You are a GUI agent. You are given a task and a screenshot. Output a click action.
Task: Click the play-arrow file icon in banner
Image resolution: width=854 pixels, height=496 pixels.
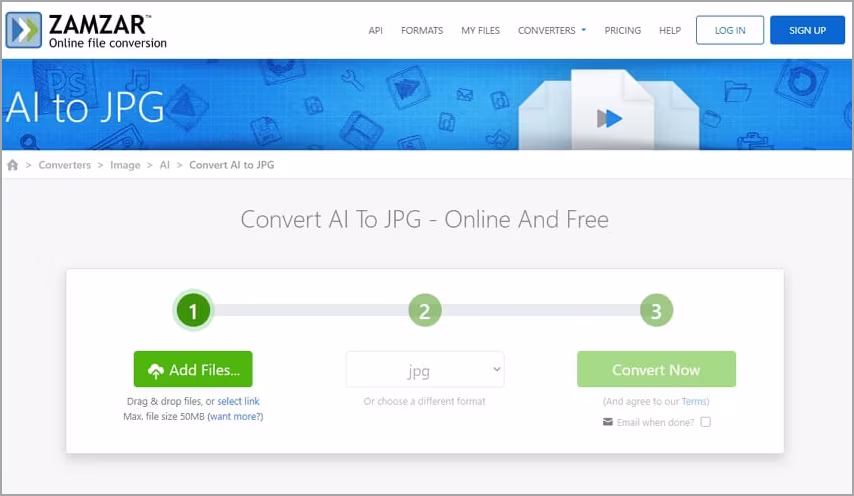(x=609, y=118)
